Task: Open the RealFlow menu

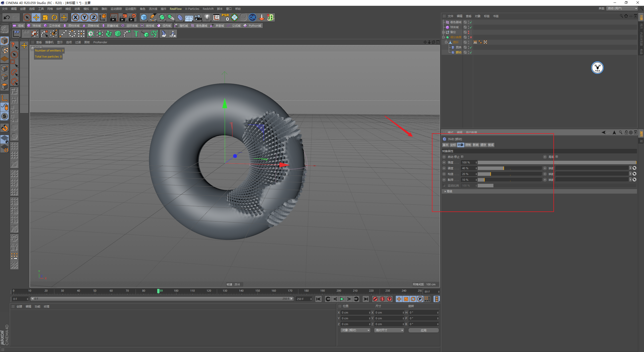Action: pos(176,9)
